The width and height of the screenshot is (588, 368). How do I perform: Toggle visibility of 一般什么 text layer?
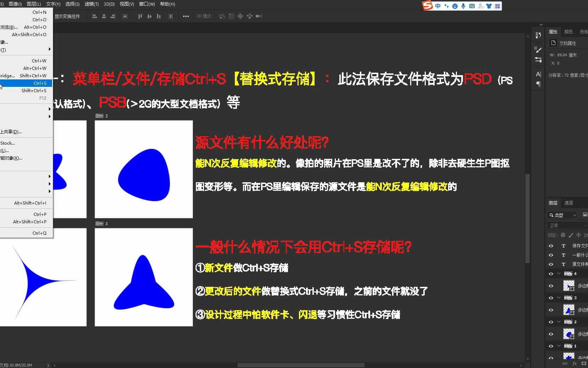551,255
